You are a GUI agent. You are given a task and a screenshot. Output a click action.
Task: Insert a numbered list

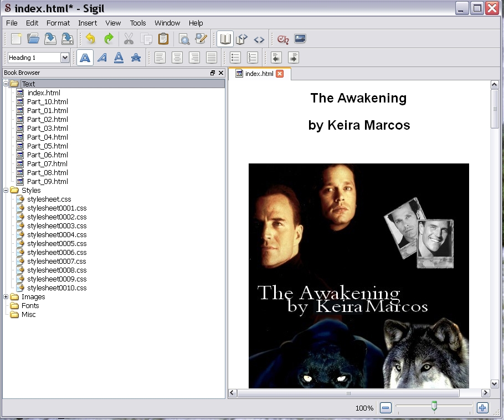tap(253, 58)
